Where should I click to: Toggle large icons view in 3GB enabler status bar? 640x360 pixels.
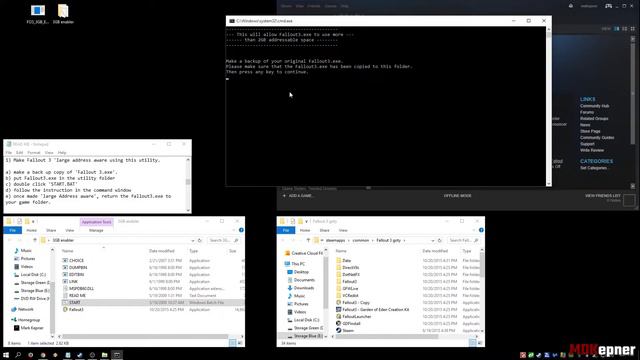tap(240, 343)
